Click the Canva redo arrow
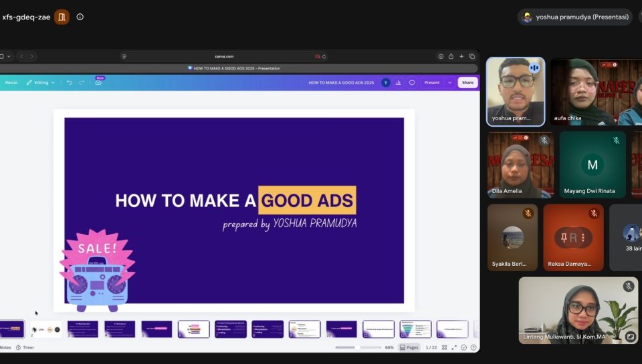642x364 pixels. tap(82, 83)
